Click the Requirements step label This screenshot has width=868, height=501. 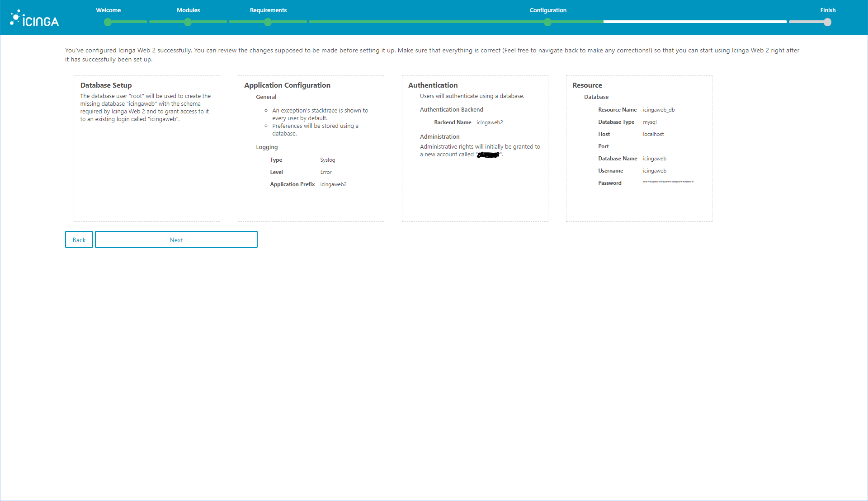268,10
